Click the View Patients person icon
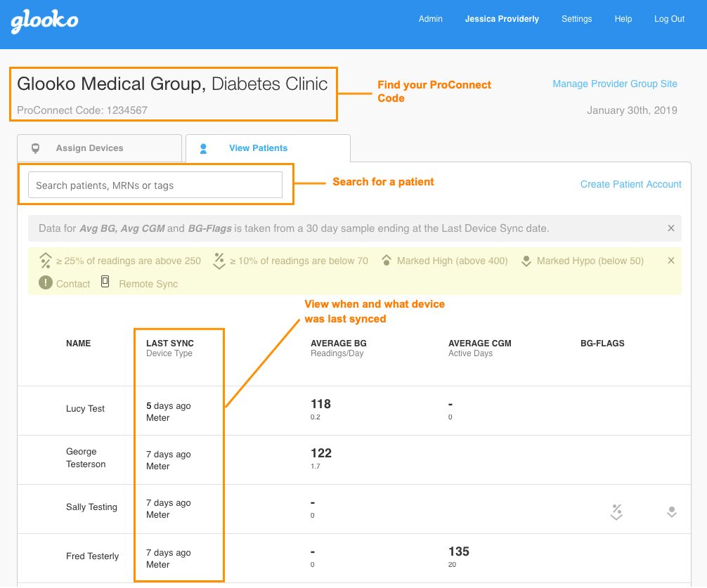 (x=203, y=148)
